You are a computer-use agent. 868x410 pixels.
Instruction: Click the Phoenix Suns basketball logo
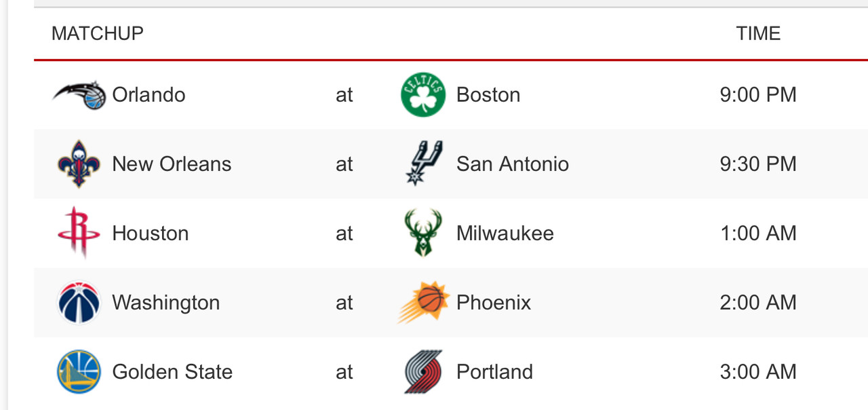click(423, 302)
